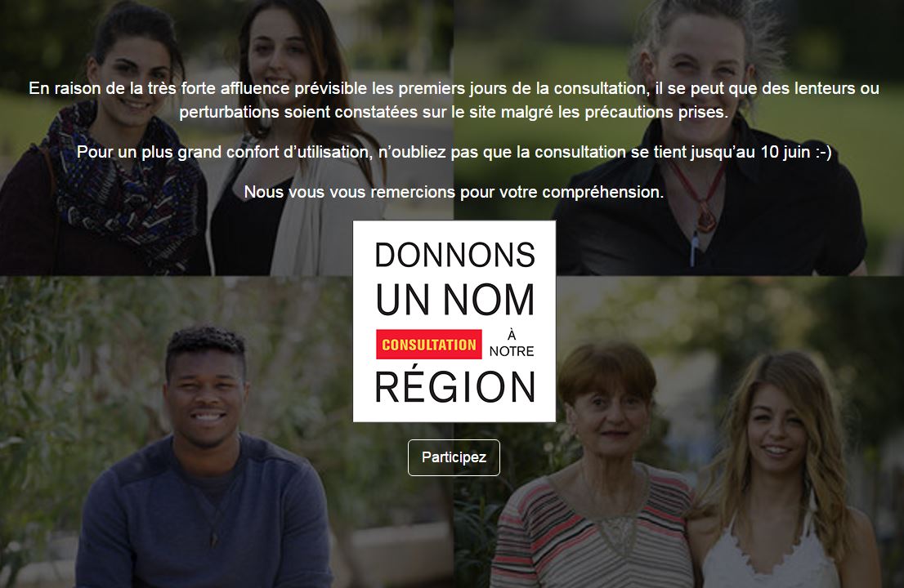Viewport: 904px width, 588px height.
Task: Click the Participez button
Action: click(x=454, y=457)
